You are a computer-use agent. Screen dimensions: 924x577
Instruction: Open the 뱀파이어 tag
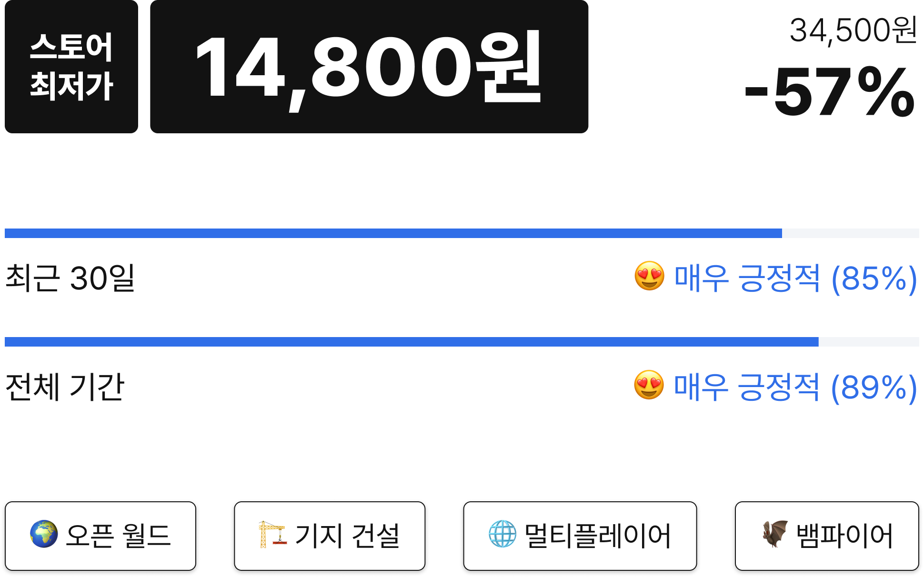pyautogui.click(x=827, y=536)
